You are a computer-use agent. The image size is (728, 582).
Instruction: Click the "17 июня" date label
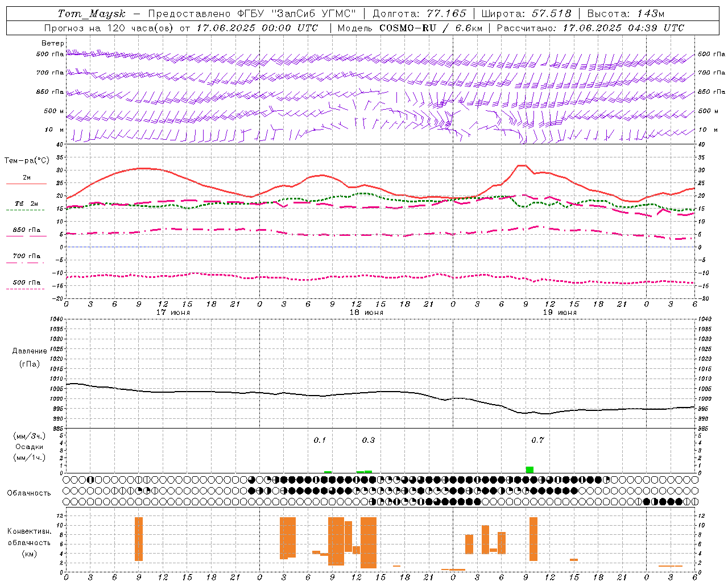173,313
